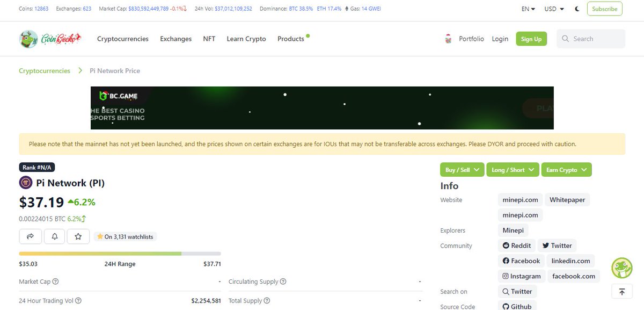644x310 pixels.
Task: Open the Whitepaper link
Action: [567, 200]
